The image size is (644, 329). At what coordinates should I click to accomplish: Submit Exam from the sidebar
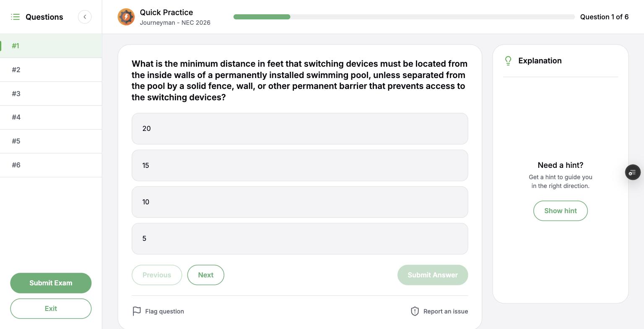51,283
